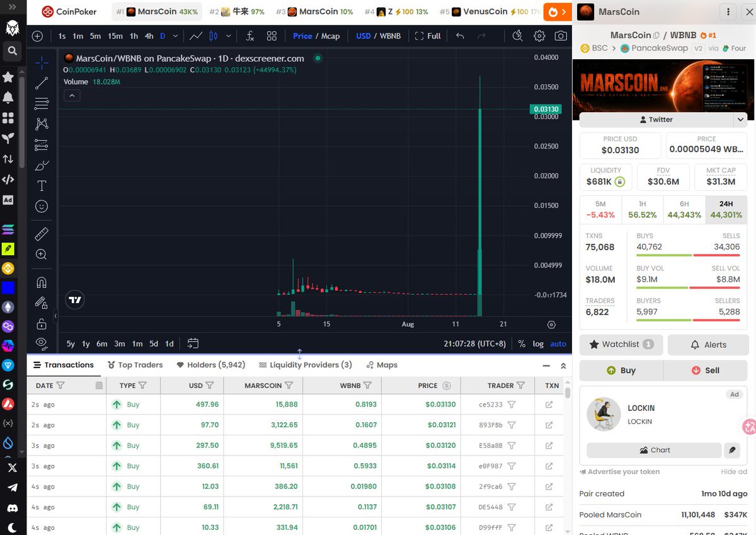Image resolution: width=756 pixels, height=535 pixels.
Task: Open the emoji icon tool
Action: 42,206
